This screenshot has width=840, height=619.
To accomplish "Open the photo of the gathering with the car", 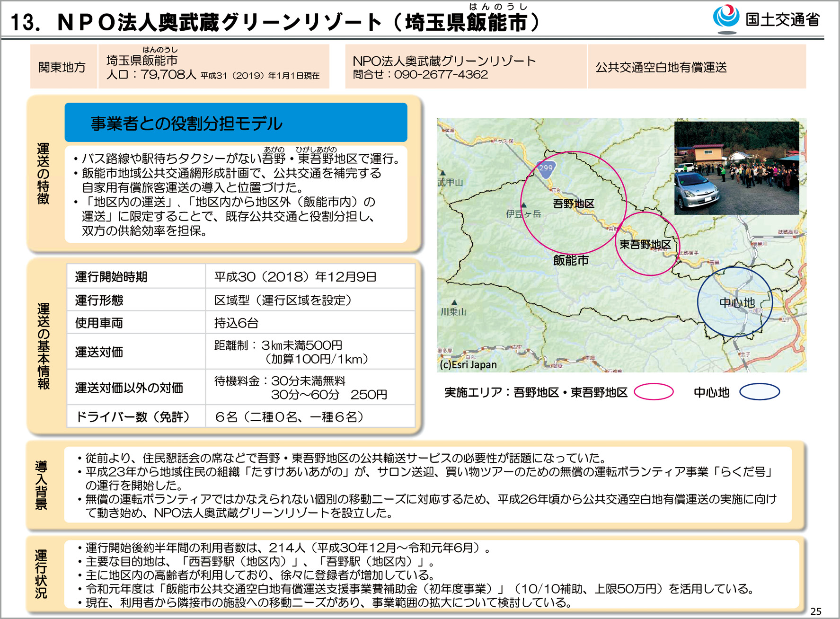I will pos(737,168).
